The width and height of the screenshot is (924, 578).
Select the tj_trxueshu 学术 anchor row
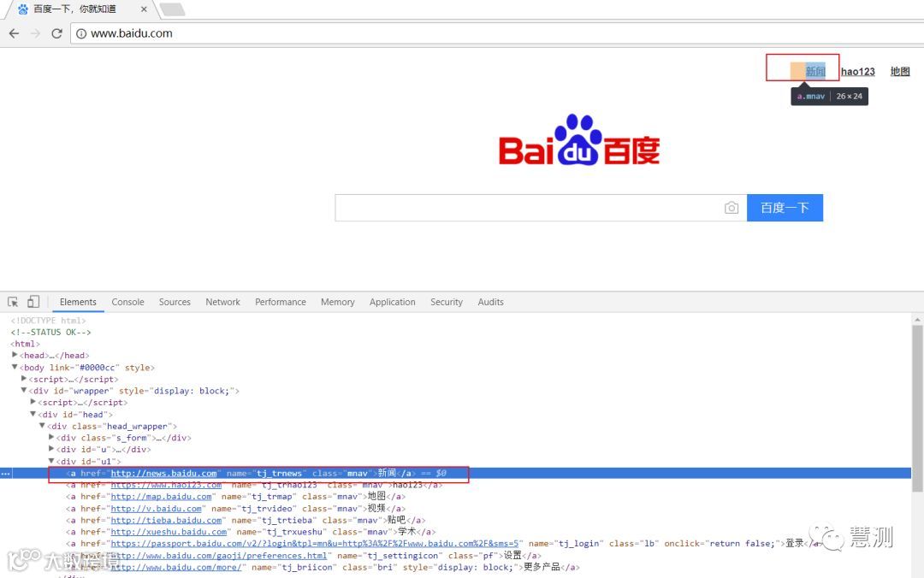251,532
